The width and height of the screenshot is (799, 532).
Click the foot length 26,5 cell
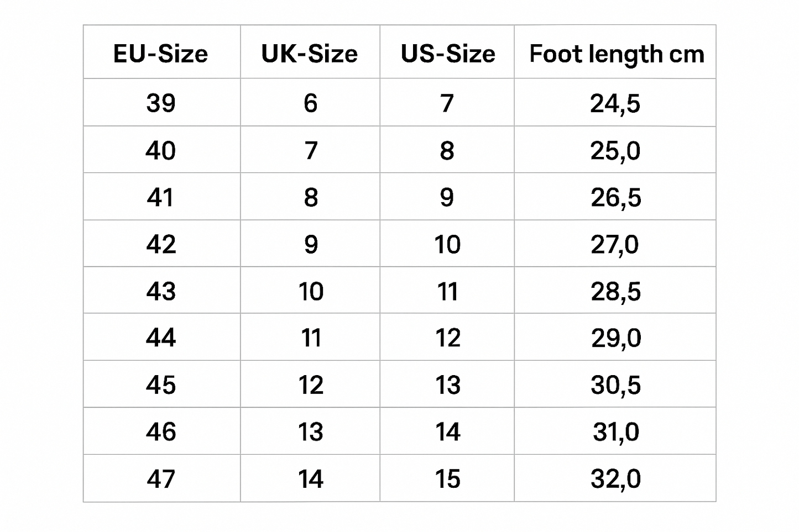click(x=615, y=197)
